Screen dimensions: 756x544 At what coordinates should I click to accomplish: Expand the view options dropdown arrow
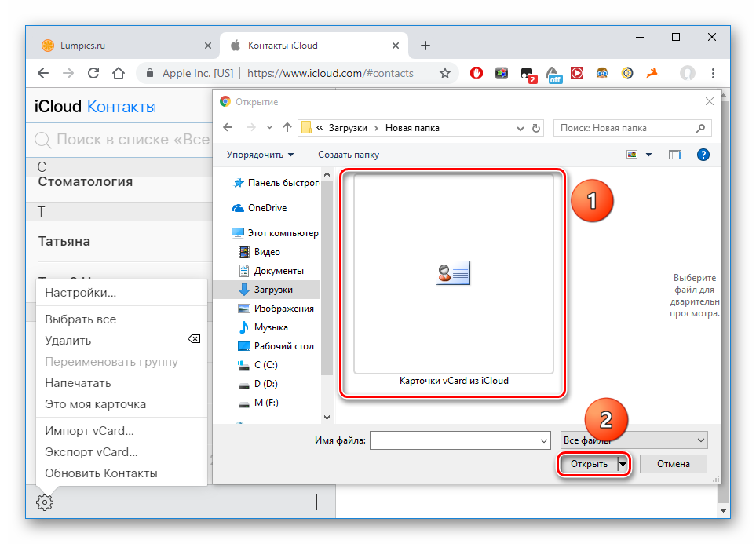(x=648, y=155)
